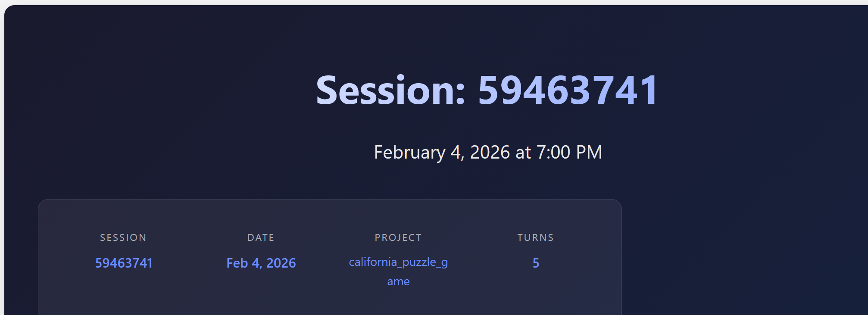Click the PROJECT column label

(398, 238)
